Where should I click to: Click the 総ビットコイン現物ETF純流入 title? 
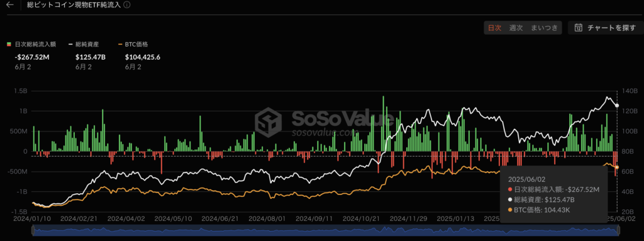pyautogui.click(x=74, y=5)
